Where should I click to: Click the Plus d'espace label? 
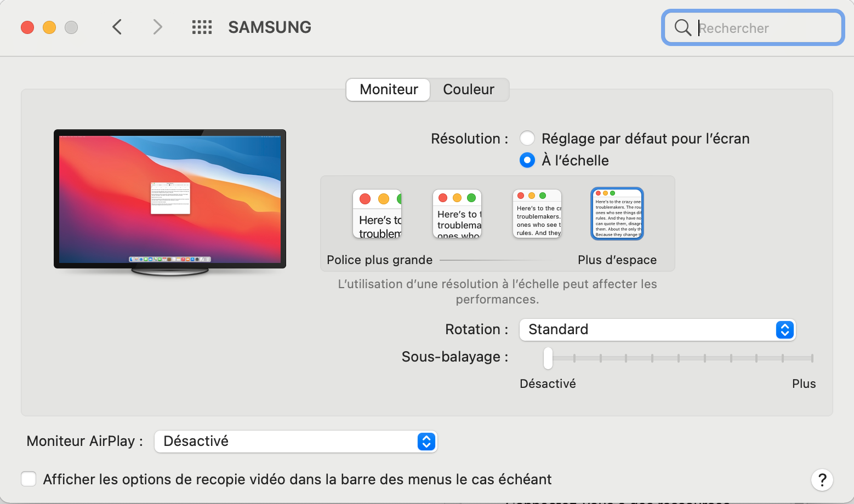pyautogui.click(x=617, y=260)
